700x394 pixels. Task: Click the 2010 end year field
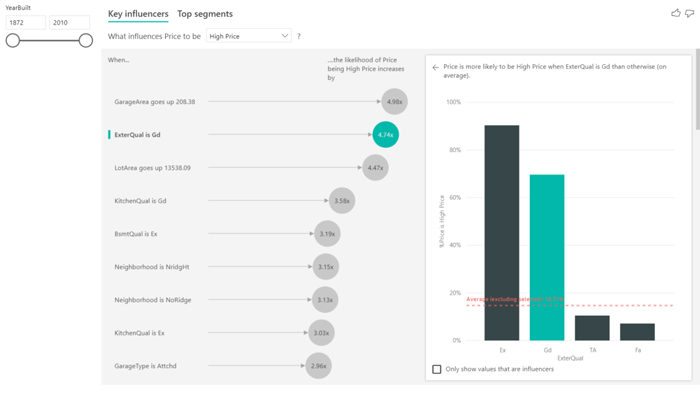coord(69,22)
